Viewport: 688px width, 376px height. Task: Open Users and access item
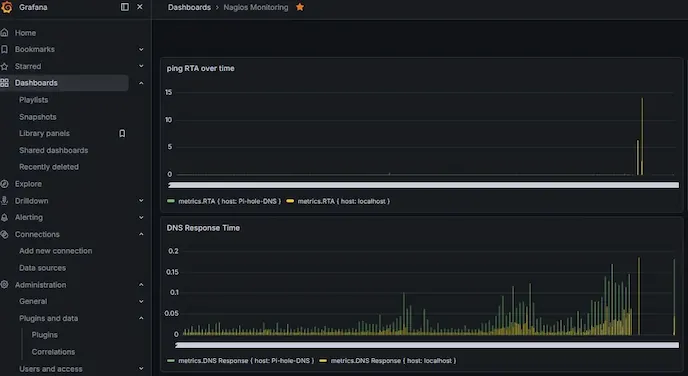point(50,369)
